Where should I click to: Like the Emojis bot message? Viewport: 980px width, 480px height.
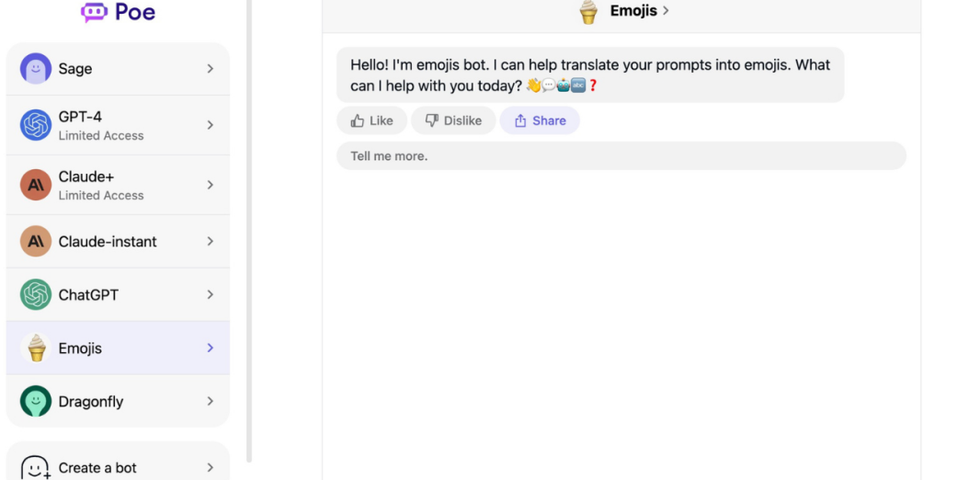[x=372, y=120]
